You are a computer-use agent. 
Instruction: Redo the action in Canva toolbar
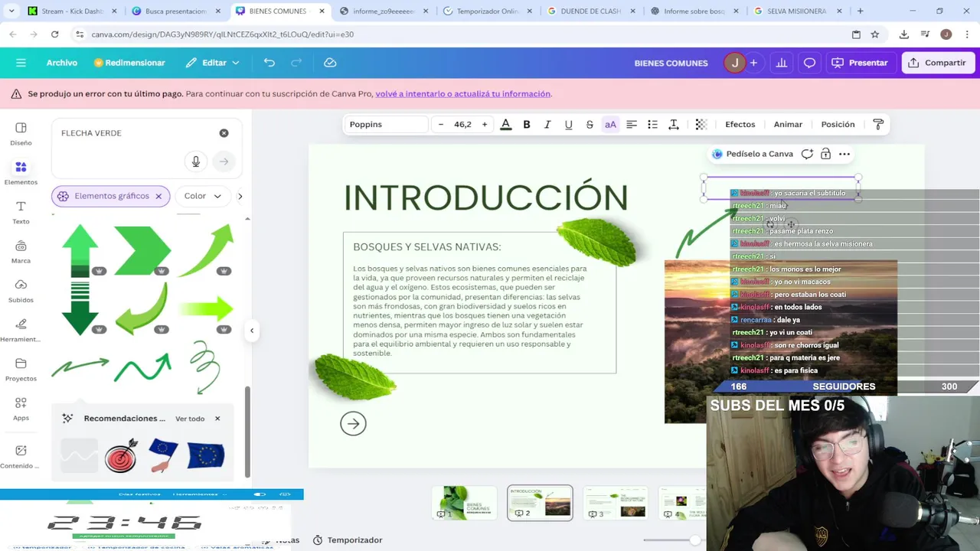tap(296, 63)
